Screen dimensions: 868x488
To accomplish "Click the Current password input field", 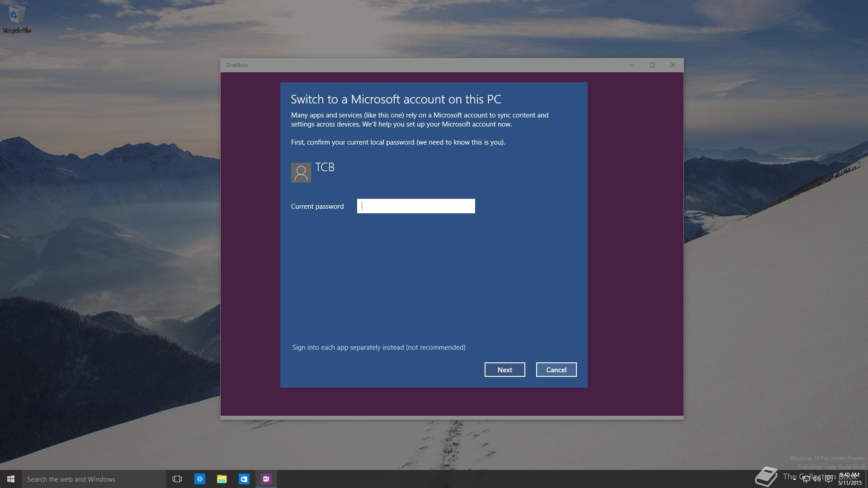I will pyautogui.click(x=416, y=206).
